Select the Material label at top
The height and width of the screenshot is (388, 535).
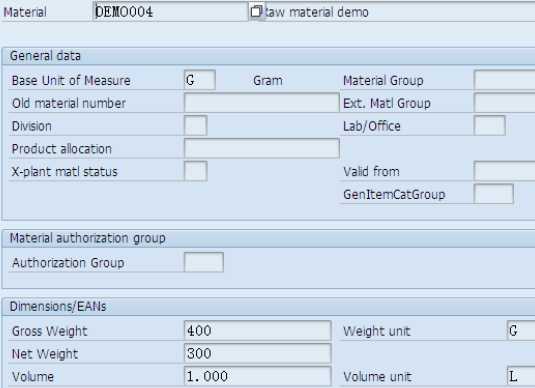25,12
